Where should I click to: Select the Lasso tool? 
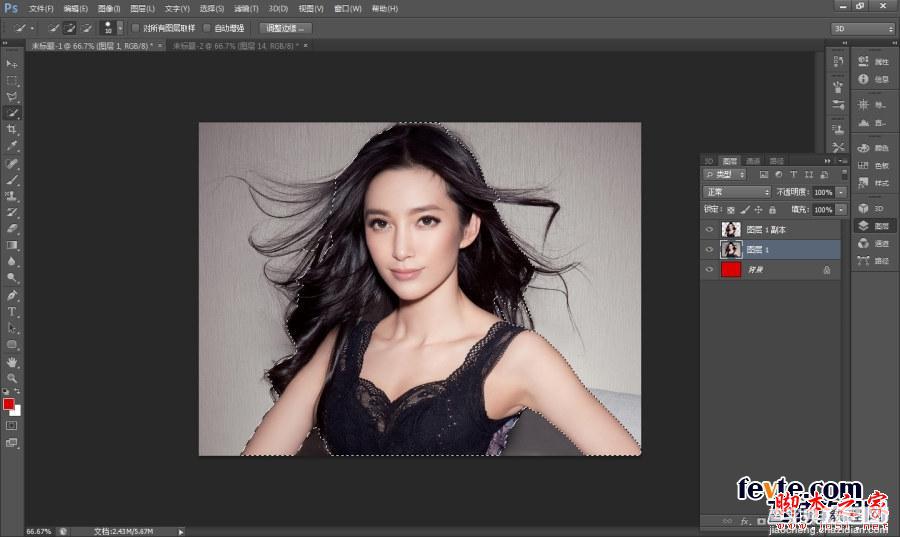point(11,96)
